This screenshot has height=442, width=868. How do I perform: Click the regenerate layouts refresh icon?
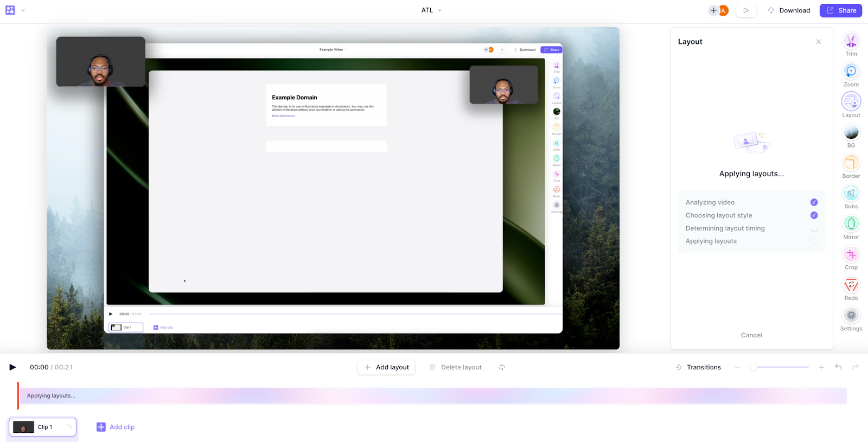tap(502, 367)
